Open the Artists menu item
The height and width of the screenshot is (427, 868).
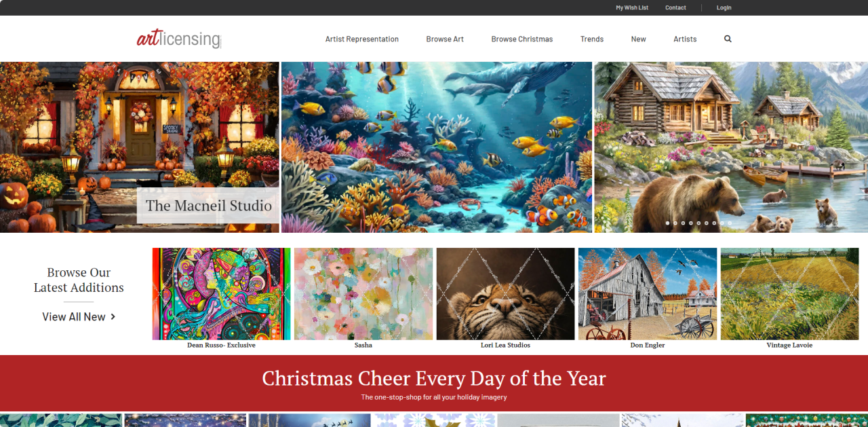pos(685,39)
